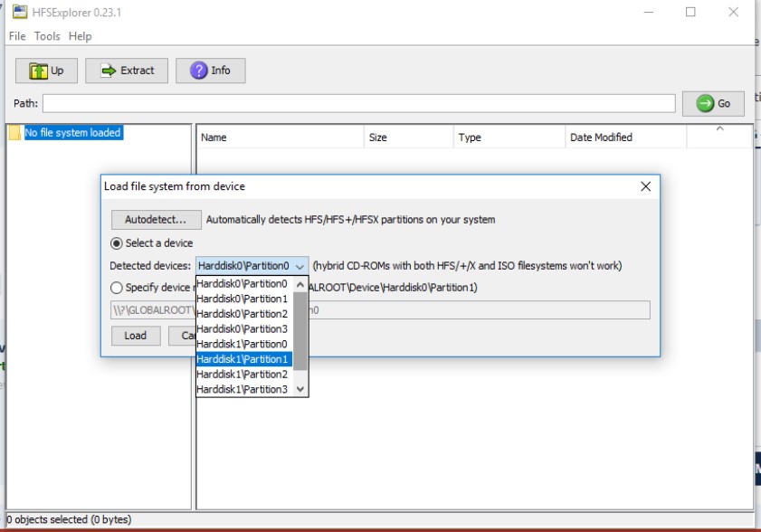Screen dimensions: 761x532
Task: Open the Help menu
Action: [x=80, y=36]
